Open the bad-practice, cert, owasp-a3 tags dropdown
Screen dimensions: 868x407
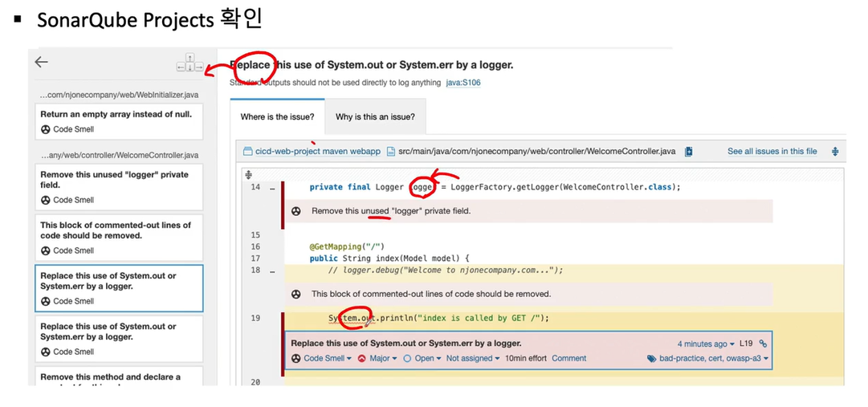(x=708, y=358)
